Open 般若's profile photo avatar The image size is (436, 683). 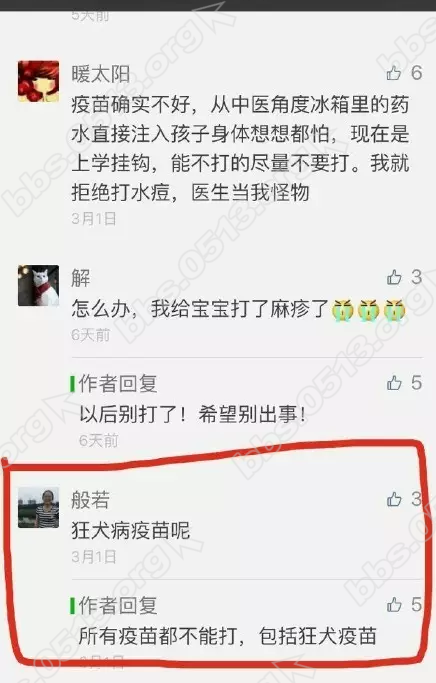[38, 508]
